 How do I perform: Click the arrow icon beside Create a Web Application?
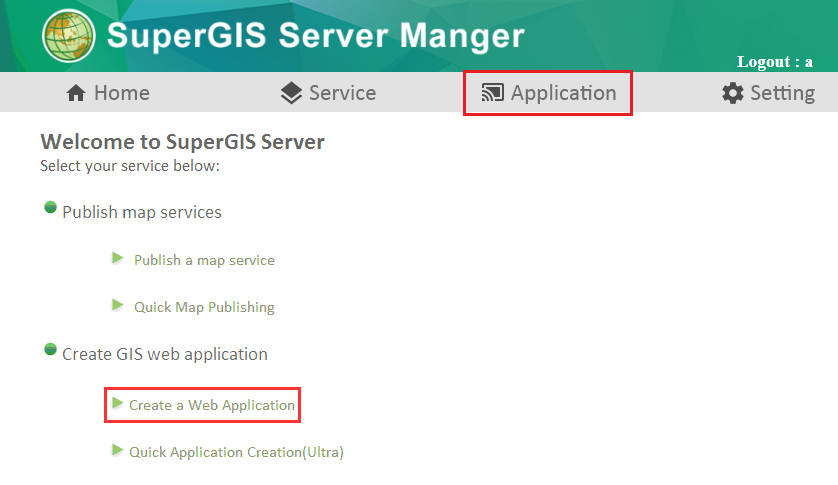point(118,403)
